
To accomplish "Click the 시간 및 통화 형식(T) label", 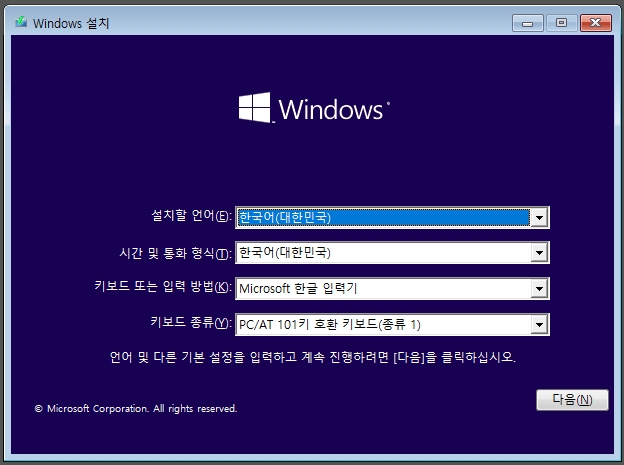I will click(x=176, y=253).
